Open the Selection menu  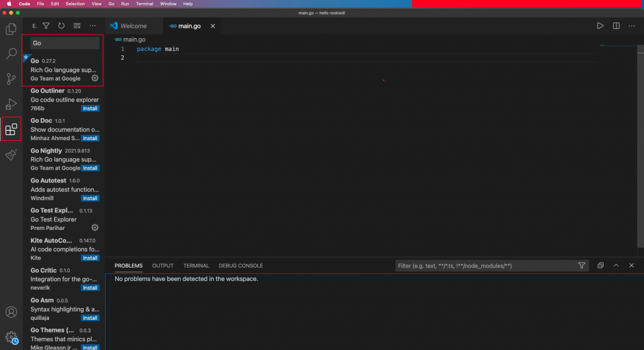(x=75, y=4)
